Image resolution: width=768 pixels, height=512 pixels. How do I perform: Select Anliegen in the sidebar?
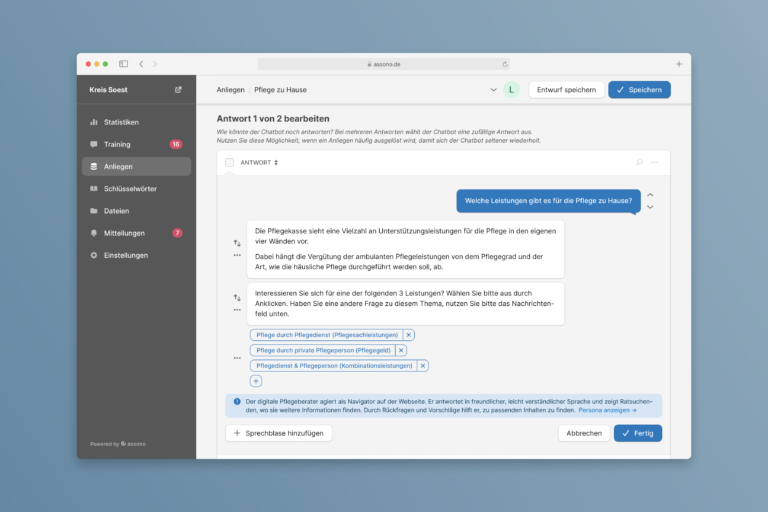click(x=137, y=167)
